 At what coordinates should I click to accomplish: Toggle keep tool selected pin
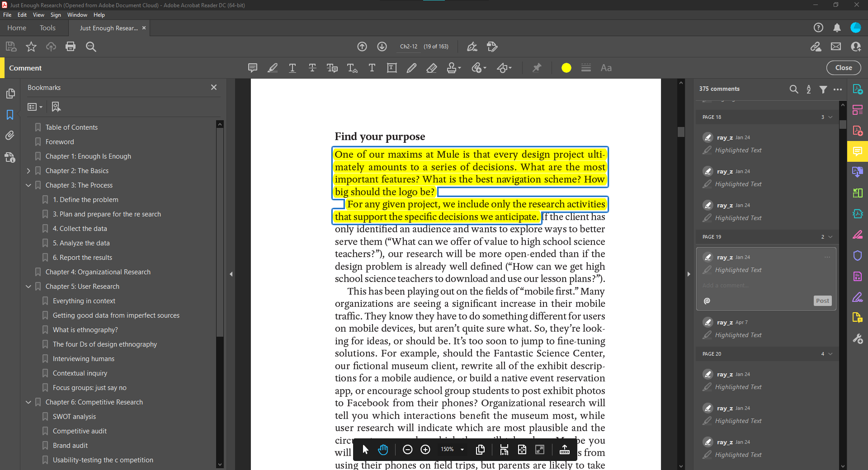click(x=537, y=68)
